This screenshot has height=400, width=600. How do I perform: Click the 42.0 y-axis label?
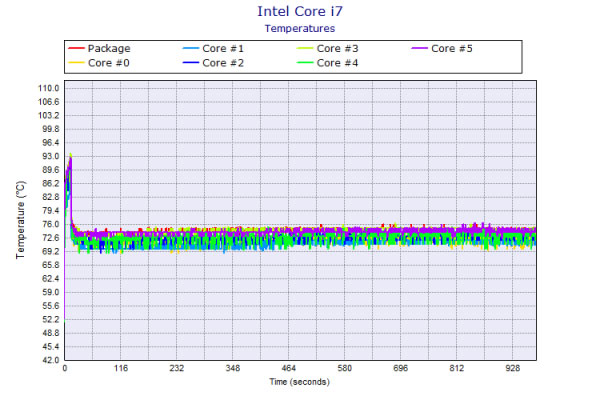(51, 360)
